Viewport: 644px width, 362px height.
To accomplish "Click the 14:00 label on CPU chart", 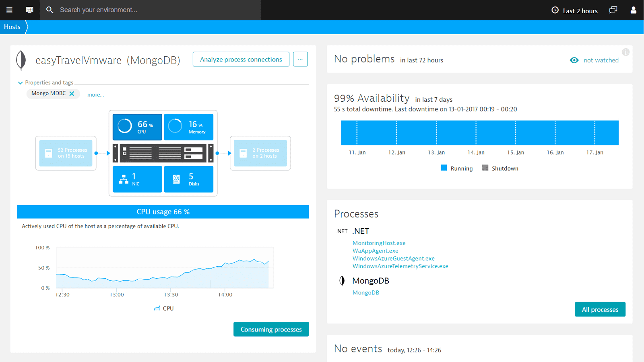I will [225, 295].
